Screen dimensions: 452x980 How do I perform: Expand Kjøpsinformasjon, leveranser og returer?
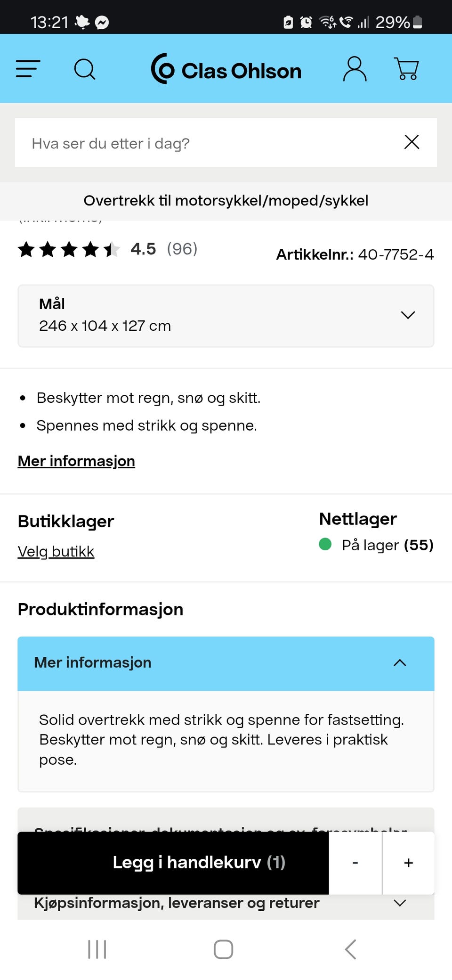(226, 904)
